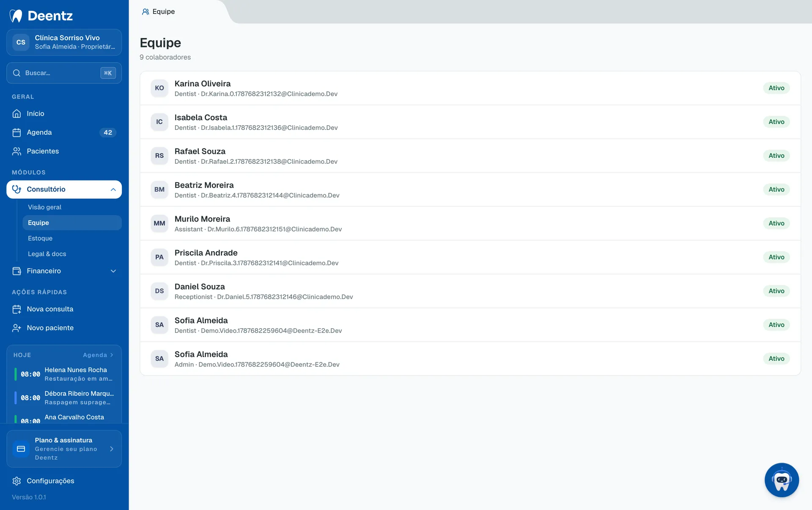Switch to the Equipe top tab

pos(158,11)
